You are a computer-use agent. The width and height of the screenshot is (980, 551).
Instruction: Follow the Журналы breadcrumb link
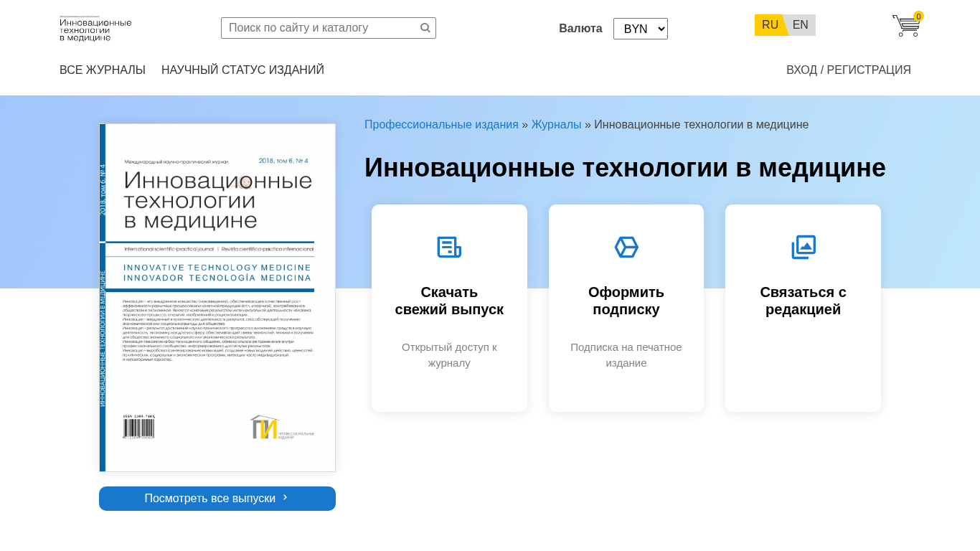pos(556,125)
